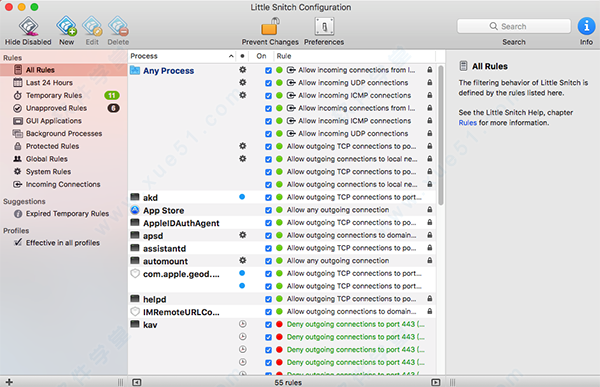
Task: Select Last 24 Hours in the sidebar
Action: coord(64,83)
